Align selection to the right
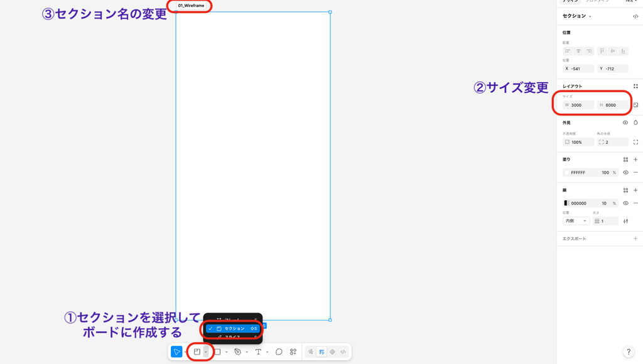 (589, 51)
